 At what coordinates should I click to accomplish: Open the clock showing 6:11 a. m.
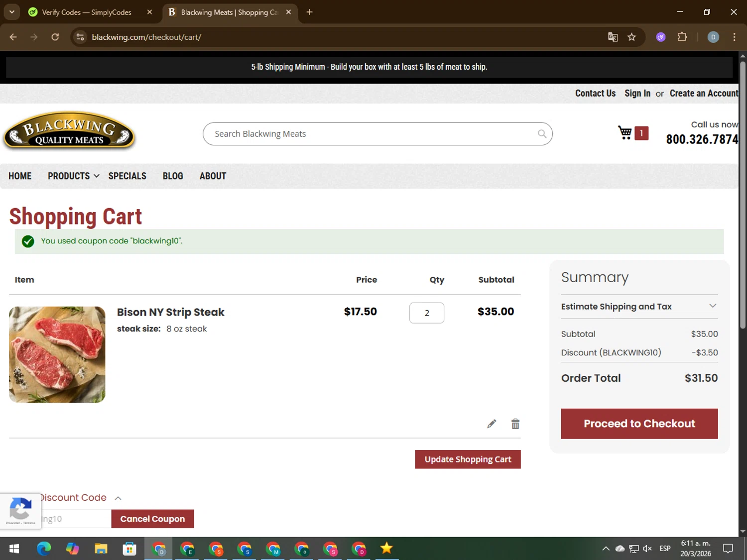[696, 549]
